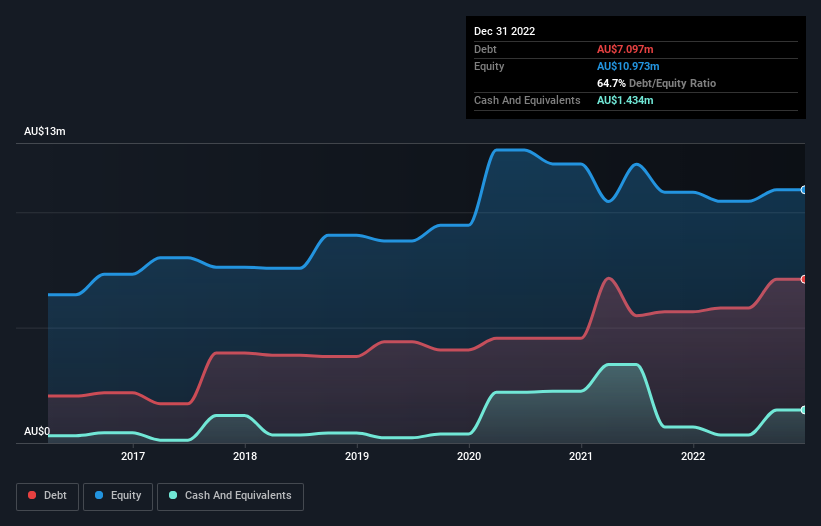Click the Debt label in tooltip
This screenshot has width=821, height=526.
(485, 49)
